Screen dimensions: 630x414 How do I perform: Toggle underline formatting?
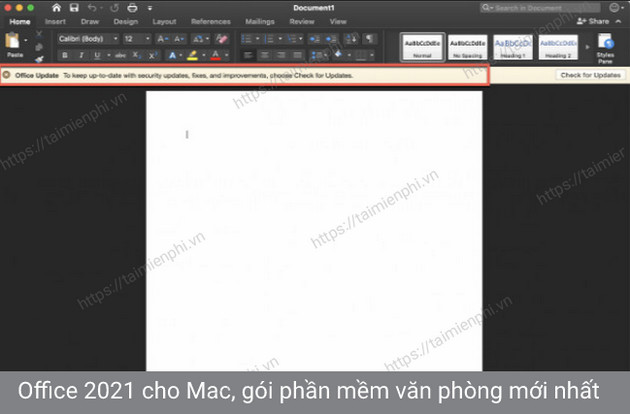[97, 55]
